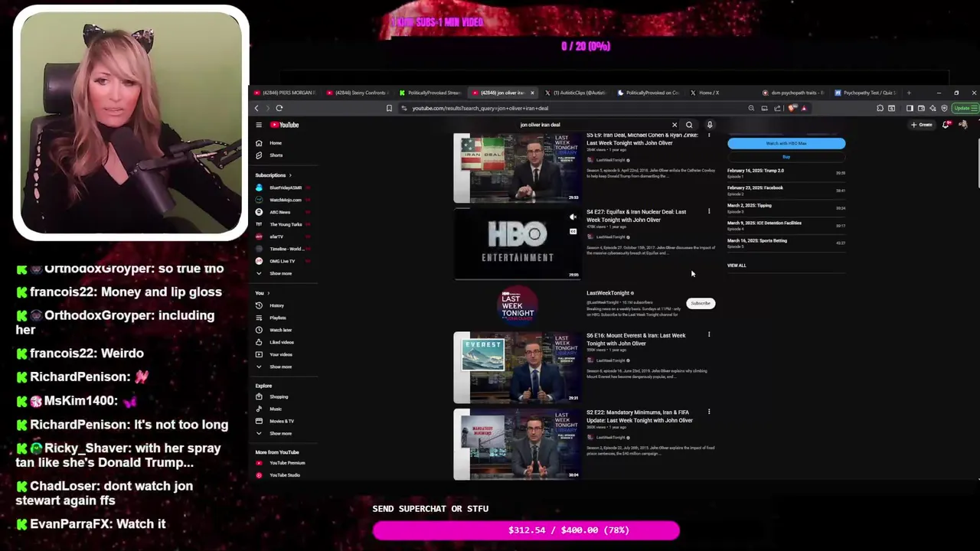Select episode February 16, 2025: Trump 2.0
The width and height of the screenshot is (980, 551).
coord(786,172)
